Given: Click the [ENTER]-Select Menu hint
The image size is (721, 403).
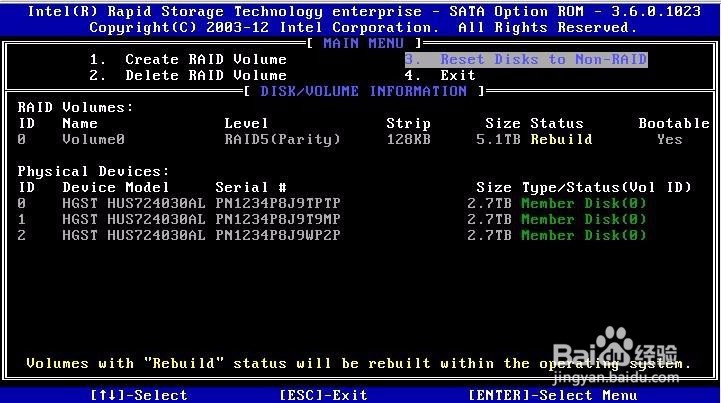Looking at the screenshot, I should click(552, 395).
